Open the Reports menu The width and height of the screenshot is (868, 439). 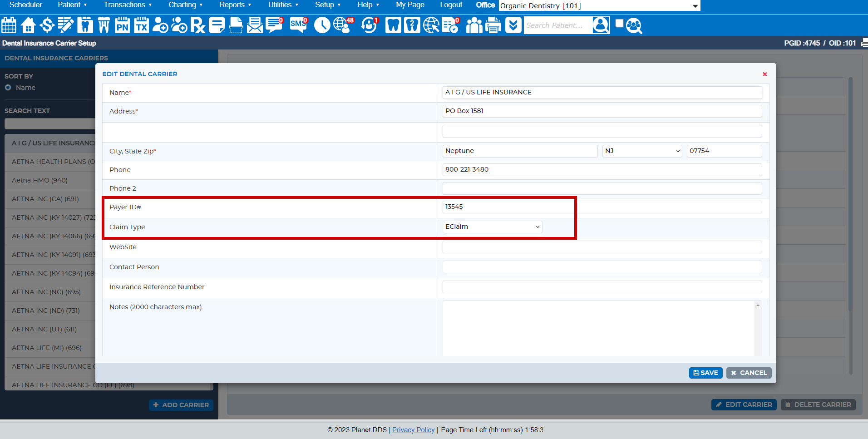(x=235, y=5)
